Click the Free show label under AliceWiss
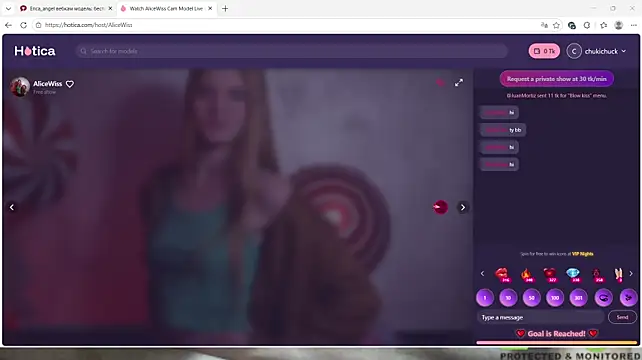 45,92
